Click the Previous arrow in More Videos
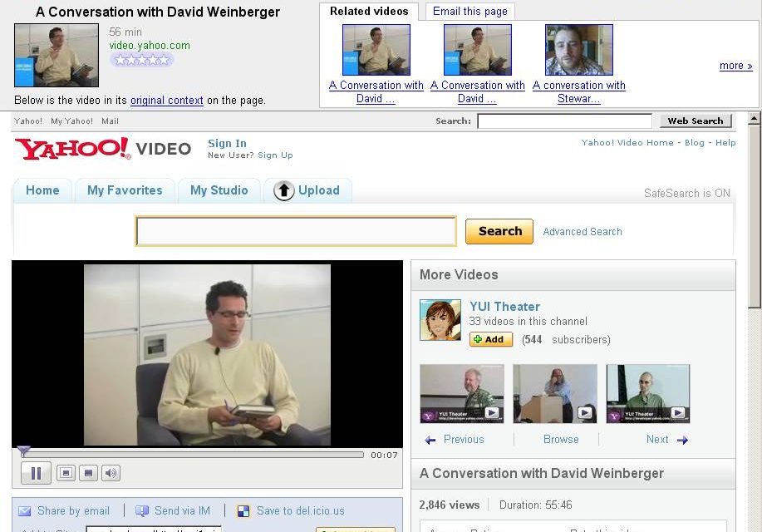 [x=430, y=440]
